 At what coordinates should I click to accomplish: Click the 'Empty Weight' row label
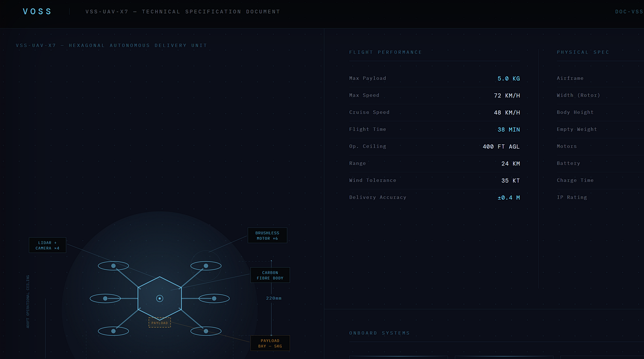[577, 129]
